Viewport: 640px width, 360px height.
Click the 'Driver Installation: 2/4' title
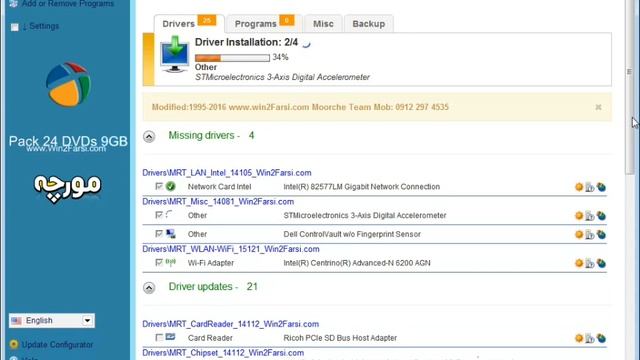point(247,42)
